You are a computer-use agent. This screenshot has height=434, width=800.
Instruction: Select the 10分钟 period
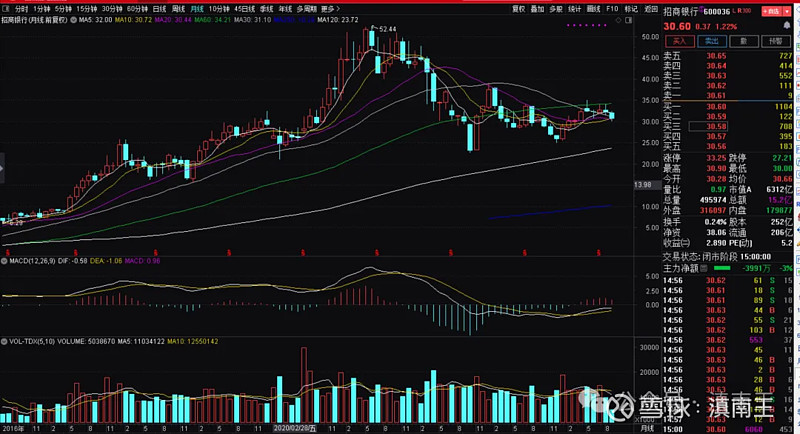click(x=219, y=9)
